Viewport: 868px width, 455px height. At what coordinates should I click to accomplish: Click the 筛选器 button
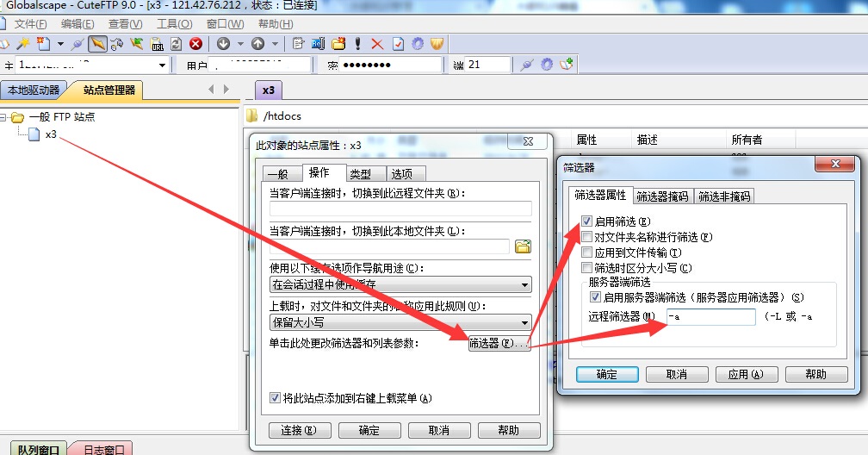click(x=499, y=343)
